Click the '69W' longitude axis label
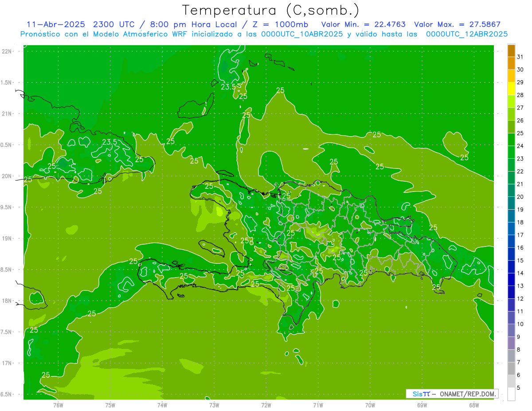This screenshot has width=532, height=411. (422, 405)
